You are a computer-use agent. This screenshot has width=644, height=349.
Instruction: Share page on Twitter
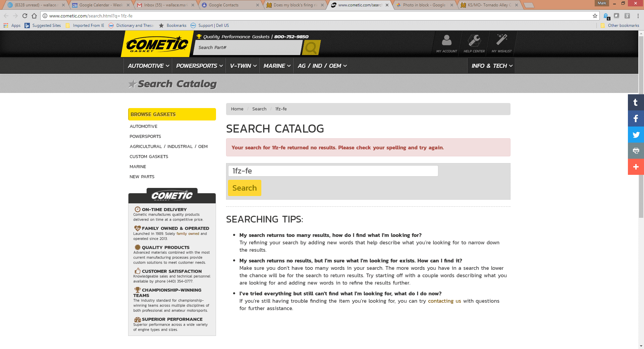(x=636, y=135)
